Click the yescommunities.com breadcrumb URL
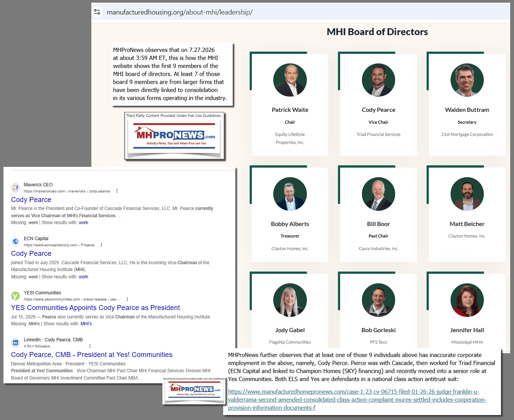The height and width of the screenshot is (420, 514). coord(72,299)
